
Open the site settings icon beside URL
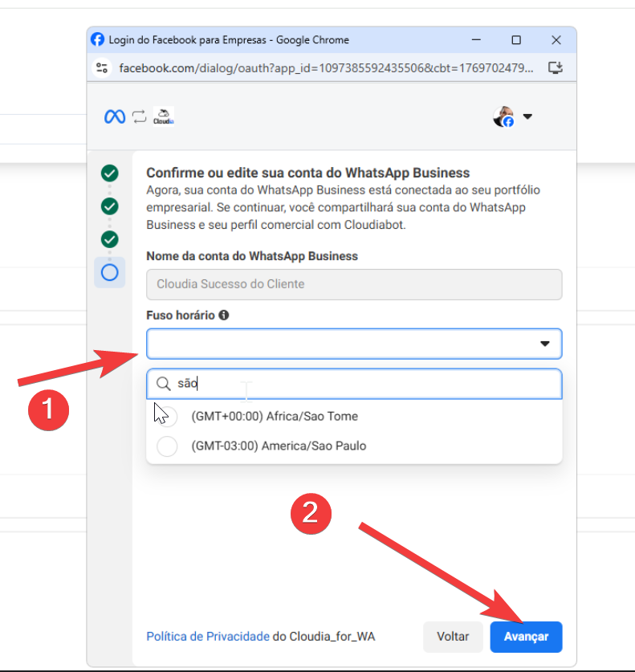tap(102, 67)
